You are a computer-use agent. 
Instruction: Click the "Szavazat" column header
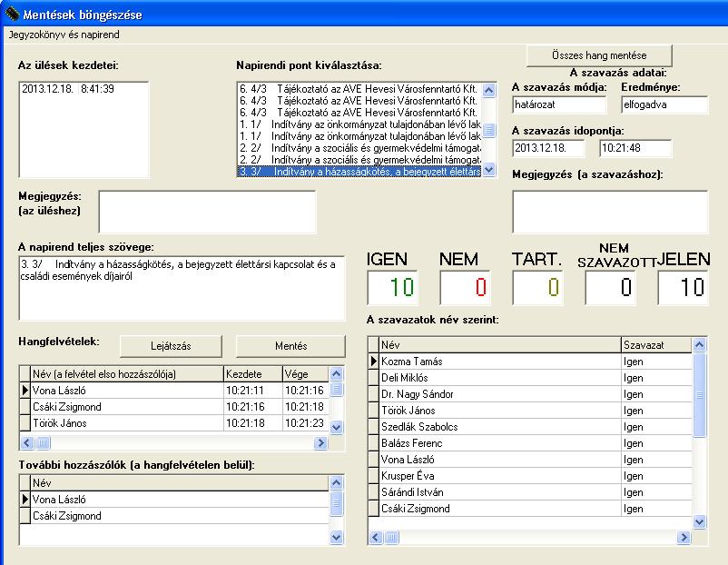coord(656,345)
